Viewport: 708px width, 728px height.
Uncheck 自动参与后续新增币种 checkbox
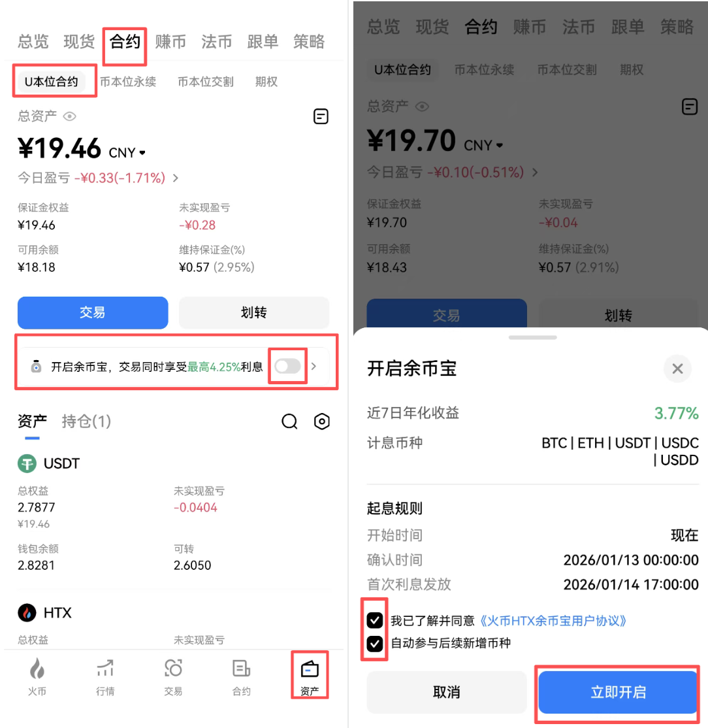click(x=375, y=644)
